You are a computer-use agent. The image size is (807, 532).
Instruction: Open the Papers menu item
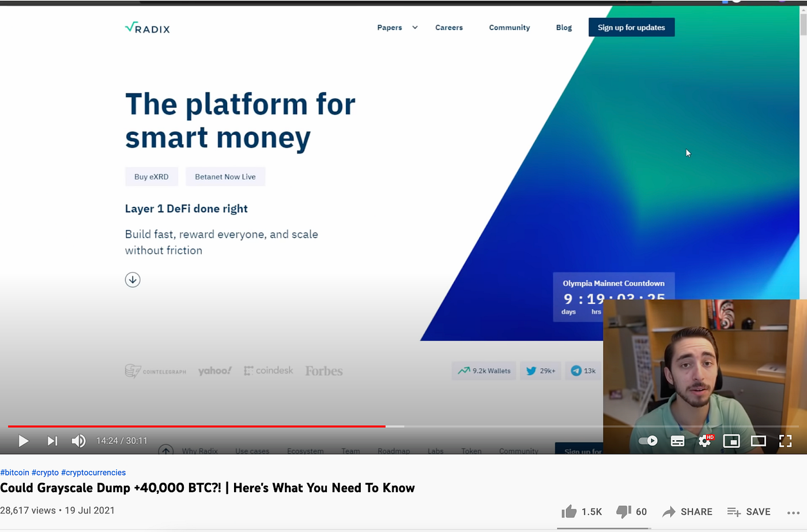pos(390,28)
